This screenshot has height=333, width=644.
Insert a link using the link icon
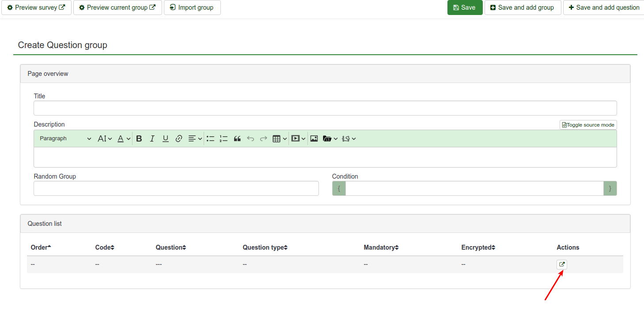click(x=179, y=138)
